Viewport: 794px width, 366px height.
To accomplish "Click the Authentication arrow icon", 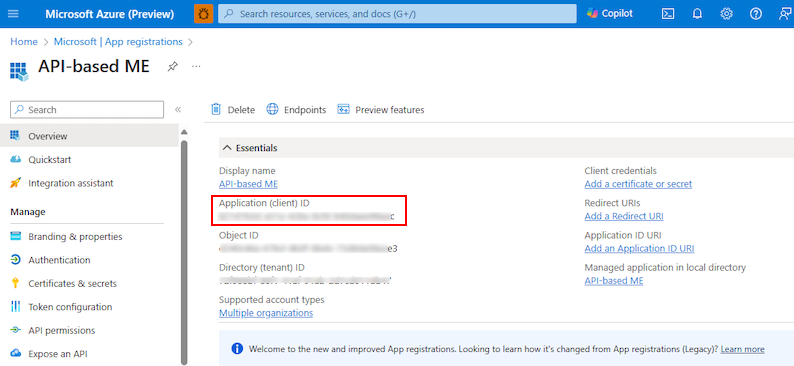I will 15,260.
